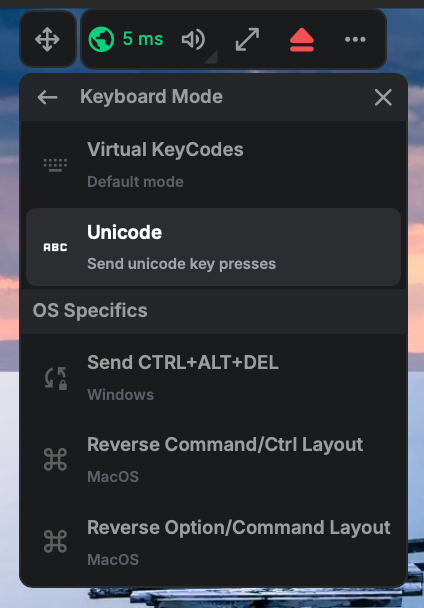Open the three-dots more options menu
The height and width of the screenshot is (608, 424).
[355, 39]
